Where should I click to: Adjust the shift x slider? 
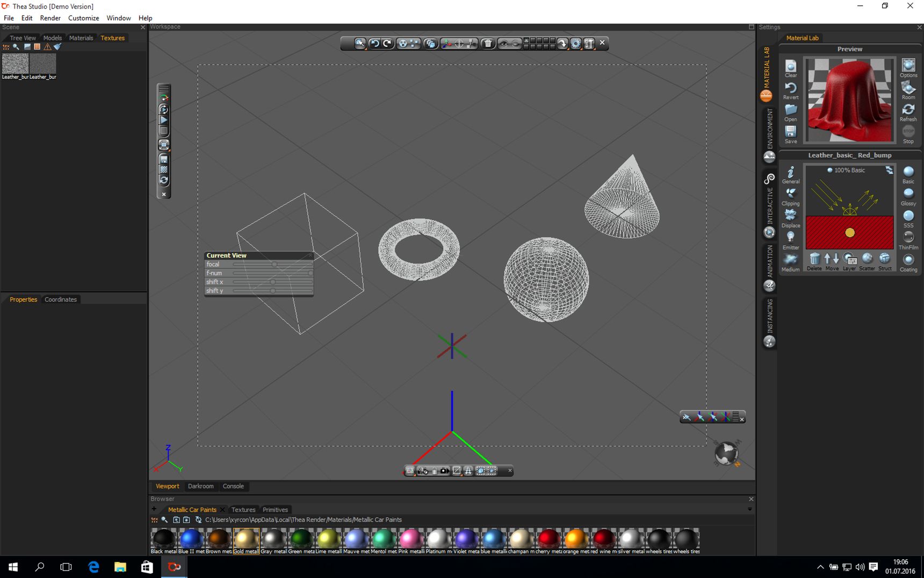(272, 282)
